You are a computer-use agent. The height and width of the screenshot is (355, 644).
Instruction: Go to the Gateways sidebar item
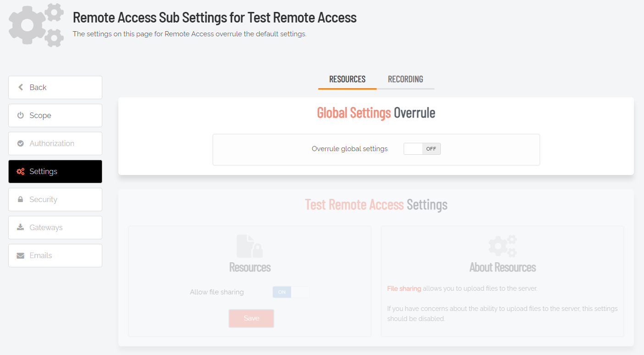point(55,227)
